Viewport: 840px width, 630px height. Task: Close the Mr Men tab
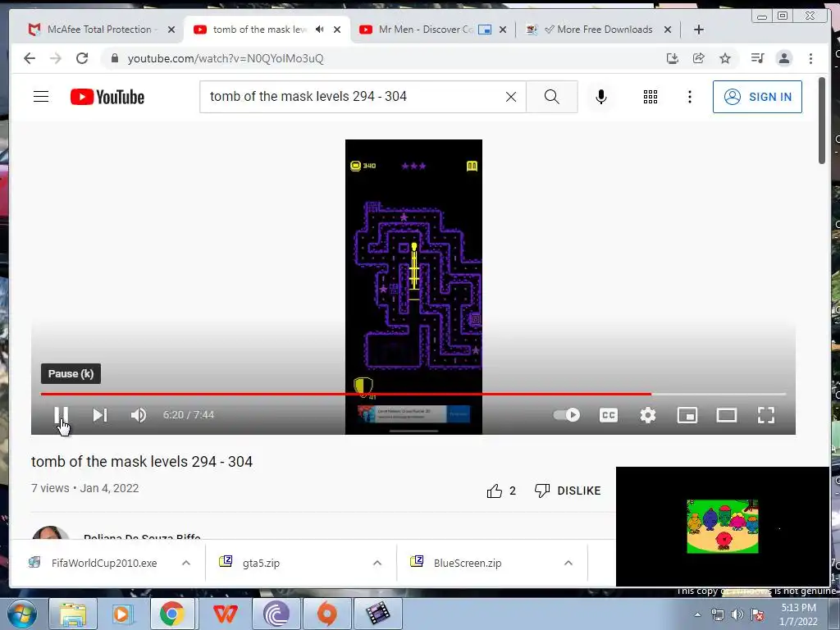coord(503,30)
